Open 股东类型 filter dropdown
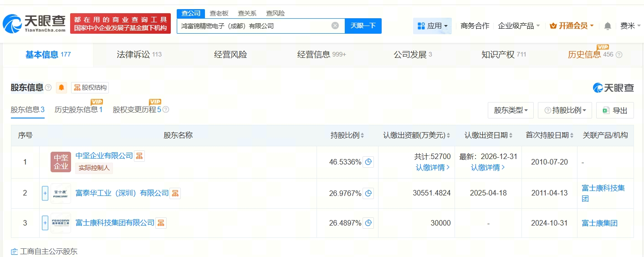The height and width of the screenshot is (257, 644). click(511, 110)
